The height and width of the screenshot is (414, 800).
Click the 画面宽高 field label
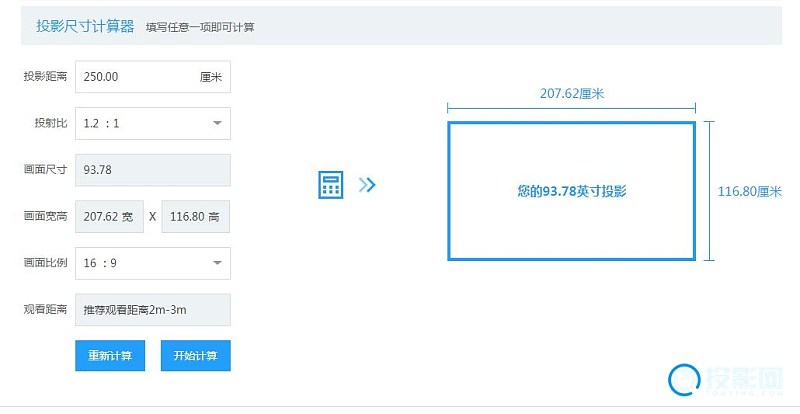[x=45, y=216]
